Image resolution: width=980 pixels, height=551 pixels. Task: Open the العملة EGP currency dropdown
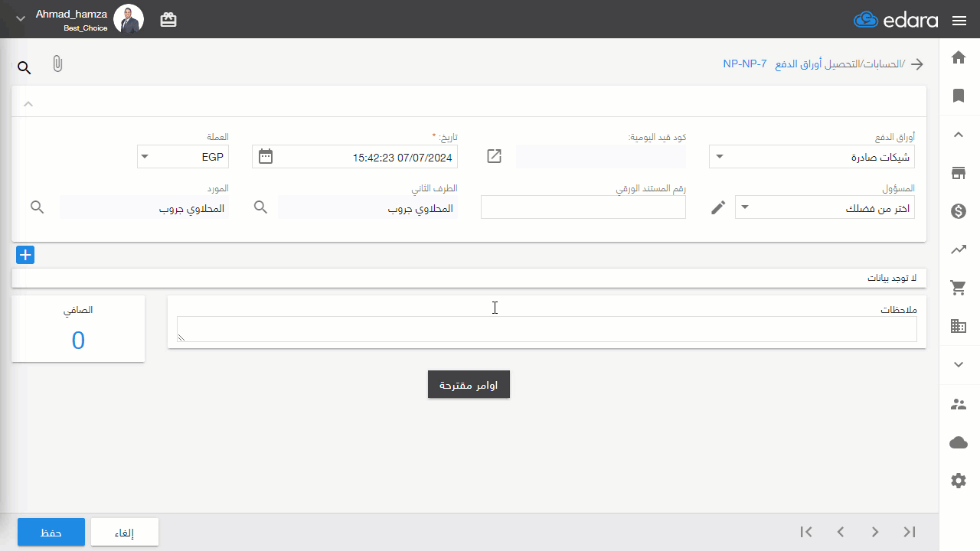pyautogui.click(x=183, y=157)
